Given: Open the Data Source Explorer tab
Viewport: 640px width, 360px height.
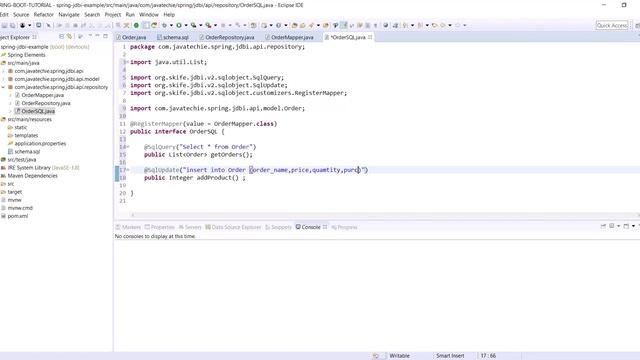Looking at the screenshot, I should click(233, 227).
